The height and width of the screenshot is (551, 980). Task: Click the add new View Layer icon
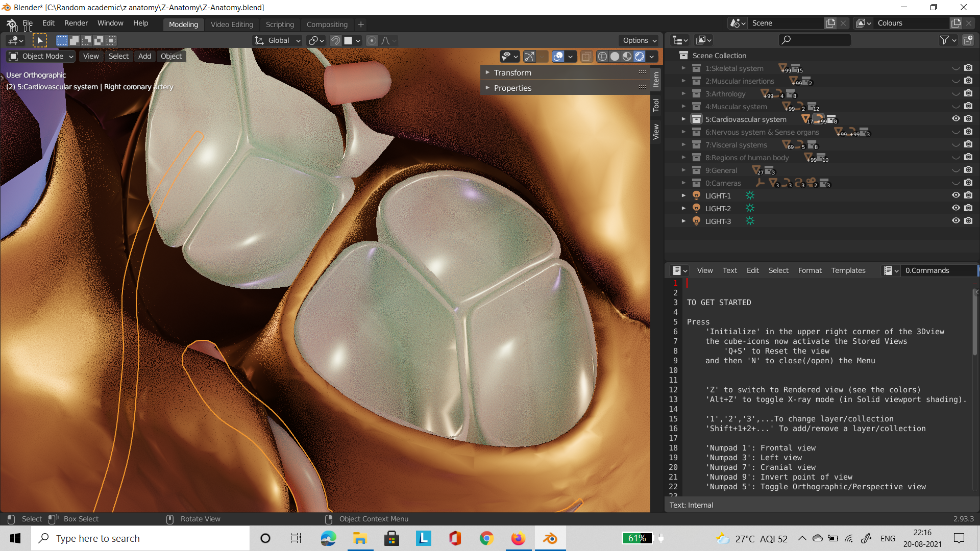pyautogui.click(x=956, y=23)
